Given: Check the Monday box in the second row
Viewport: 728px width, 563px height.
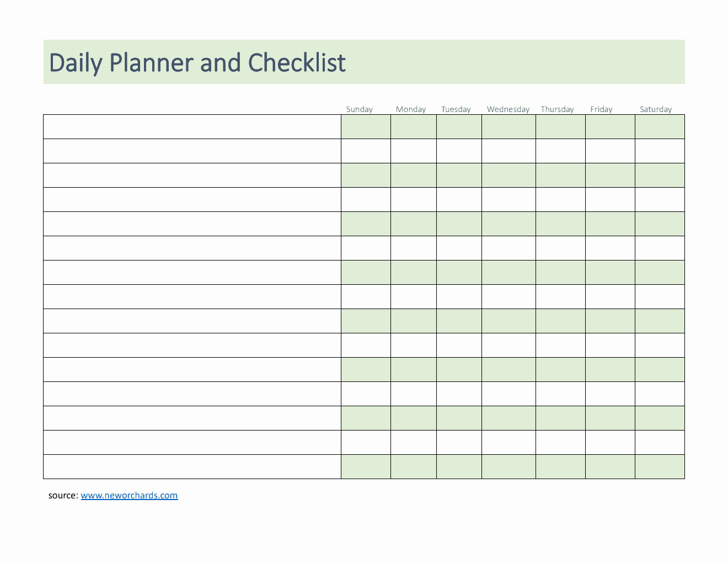Looking at the screenshot, I should (x=414, y=151).
